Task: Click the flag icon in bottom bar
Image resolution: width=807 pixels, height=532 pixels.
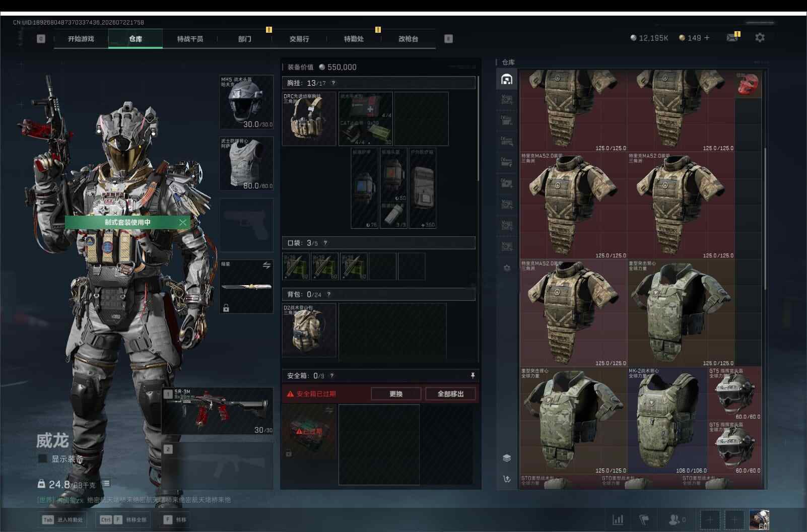Action: click(644, 519)
